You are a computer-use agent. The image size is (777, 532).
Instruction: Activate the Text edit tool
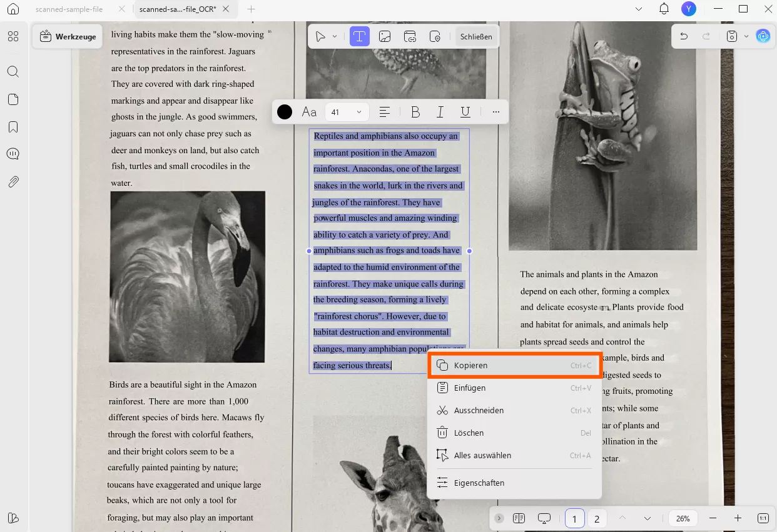click(x=359, y=36)
